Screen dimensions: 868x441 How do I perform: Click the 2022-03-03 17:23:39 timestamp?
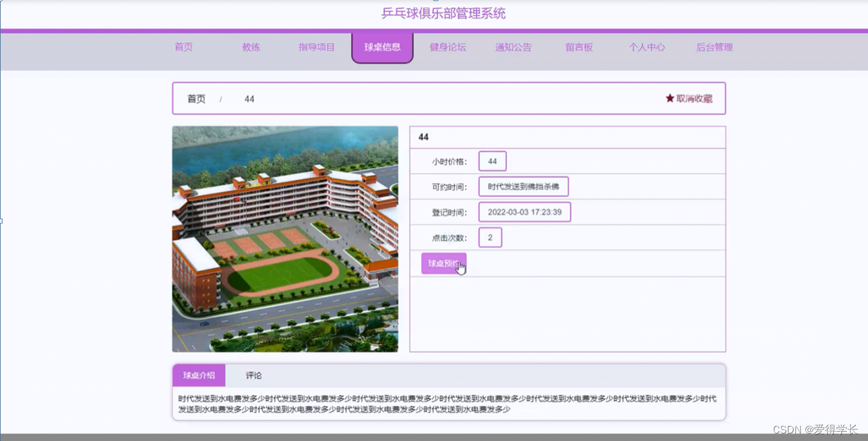(525, 212)
